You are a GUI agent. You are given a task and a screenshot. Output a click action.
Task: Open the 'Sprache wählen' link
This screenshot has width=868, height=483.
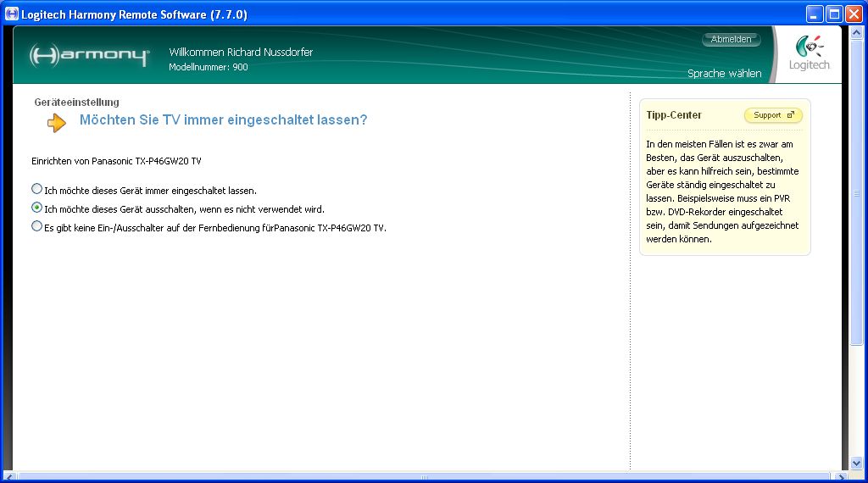pos(724,74)
